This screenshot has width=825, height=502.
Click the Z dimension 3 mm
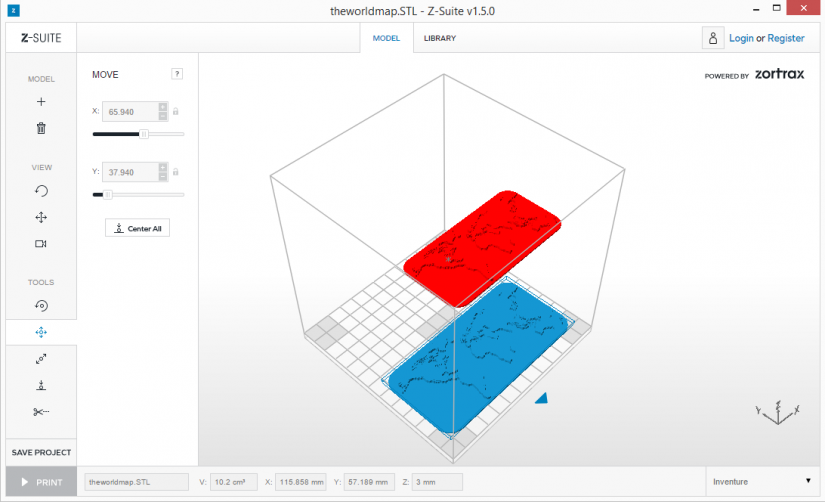click(x=437, y=481)
